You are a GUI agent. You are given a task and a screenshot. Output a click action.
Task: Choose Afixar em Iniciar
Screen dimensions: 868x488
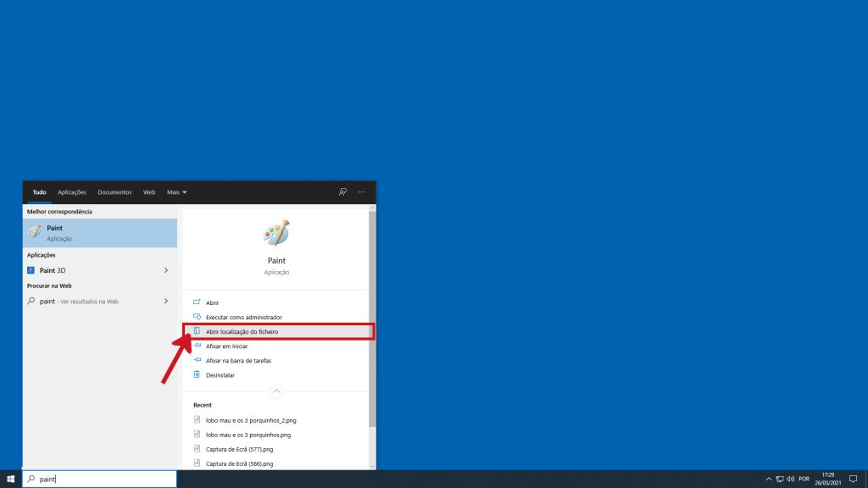coord(226,347)
